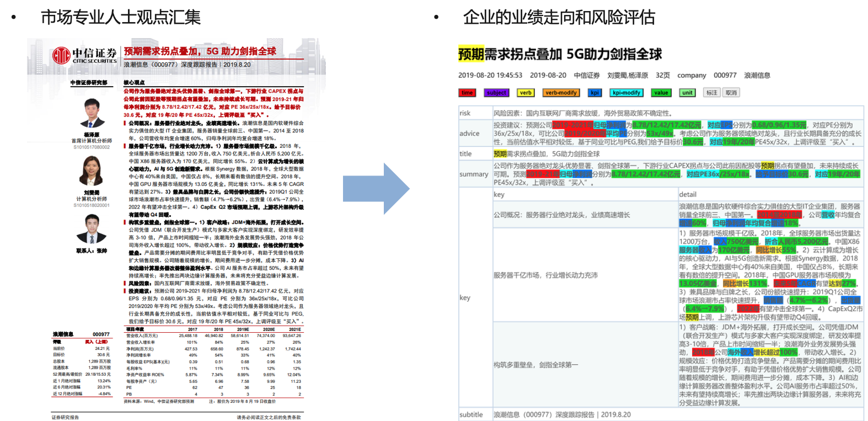Screen dimensions: 868x421
Task: Click the blue arrow between panels
Action: click(x=376, y=189)
